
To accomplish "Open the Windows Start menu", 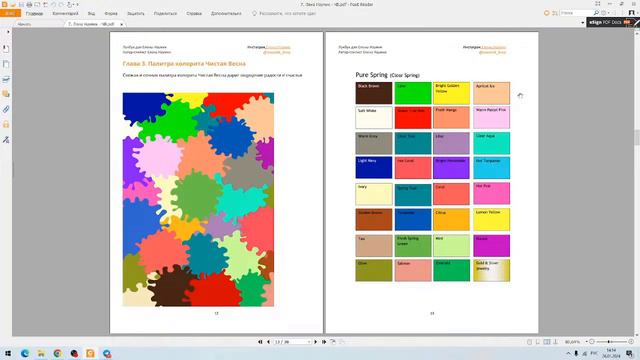I will point(8,353).
